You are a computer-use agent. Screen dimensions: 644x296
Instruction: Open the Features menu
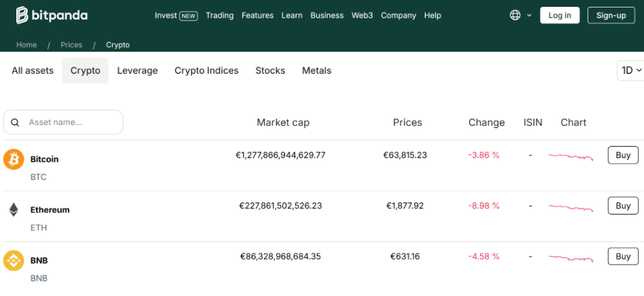coord(258,16)
